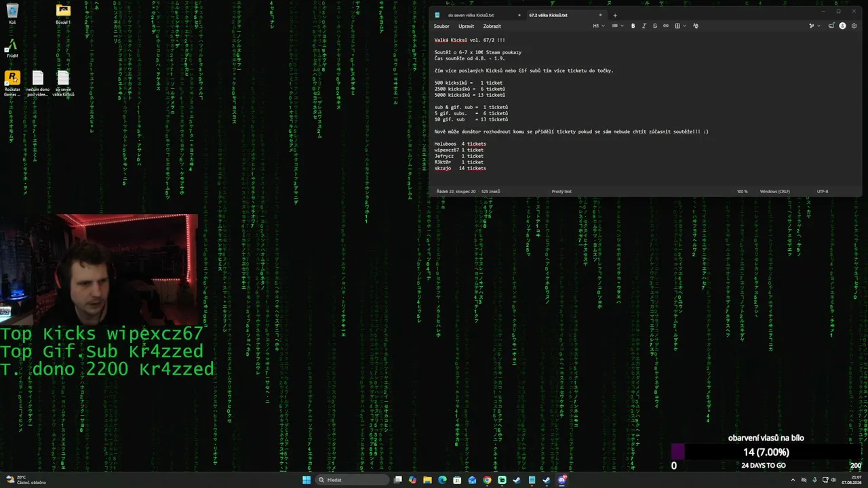
Task: Open the Notepad account profile icon
Action: click(842, 26)
